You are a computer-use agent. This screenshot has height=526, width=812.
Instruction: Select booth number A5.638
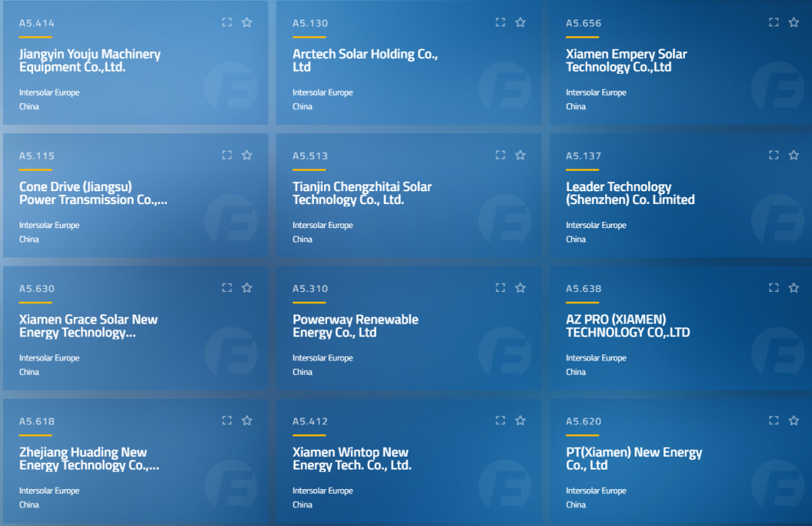[583, 289]
